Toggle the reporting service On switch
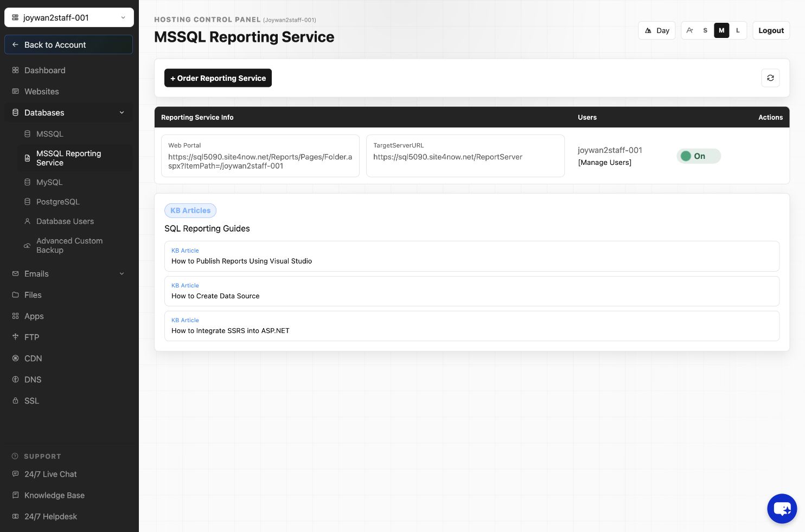This screenshot has height=532, width=805. [699, 156]
